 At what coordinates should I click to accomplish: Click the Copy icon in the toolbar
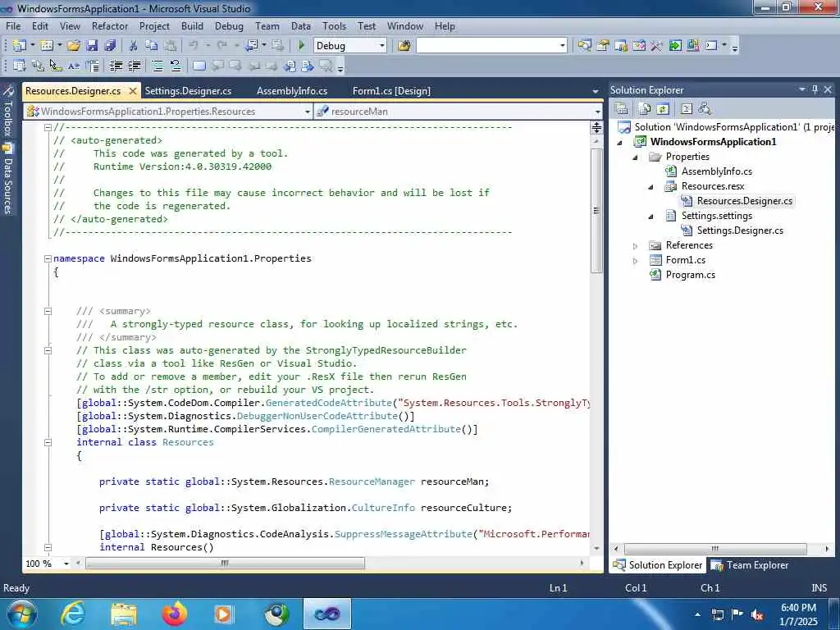click(152, 46)
